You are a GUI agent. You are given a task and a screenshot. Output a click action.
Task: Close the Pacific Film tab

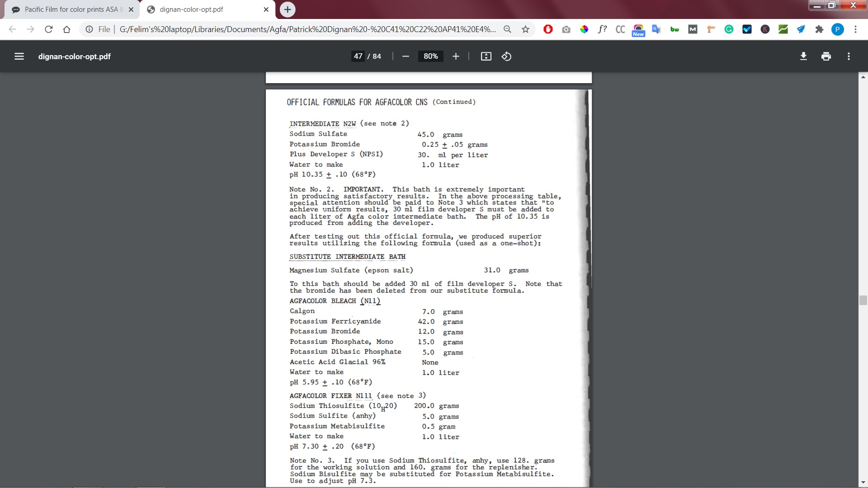click(131, 9)
